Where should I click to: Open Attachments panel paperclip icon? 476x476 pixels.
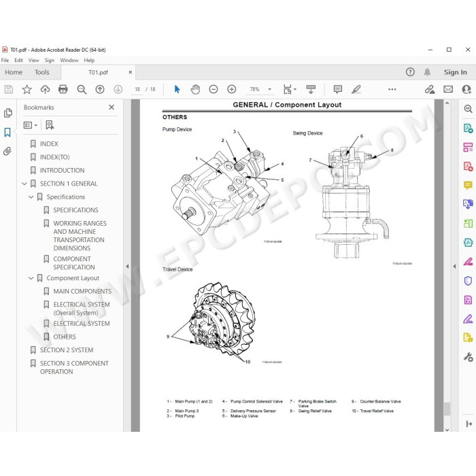click(x=7, y=151)
